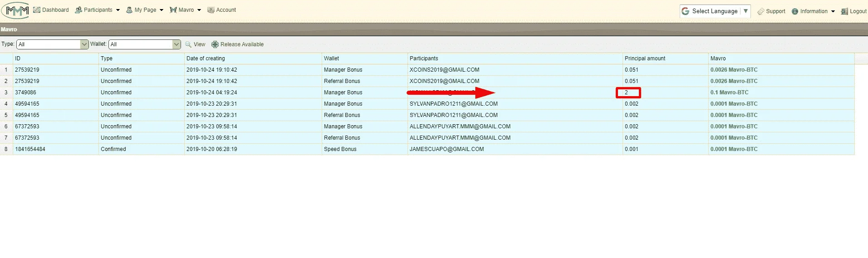
Task: Open the My Page menu
Action: coord(145,10)
